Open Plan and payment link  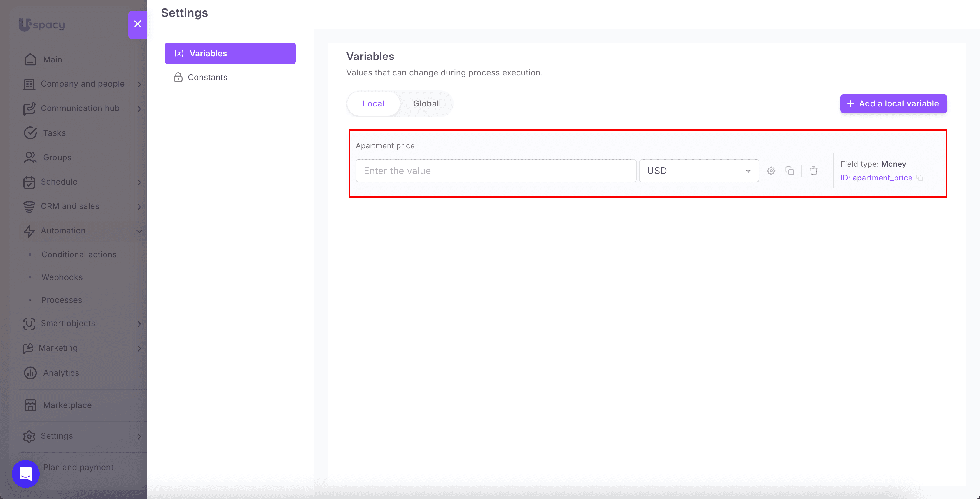[78, 467]
